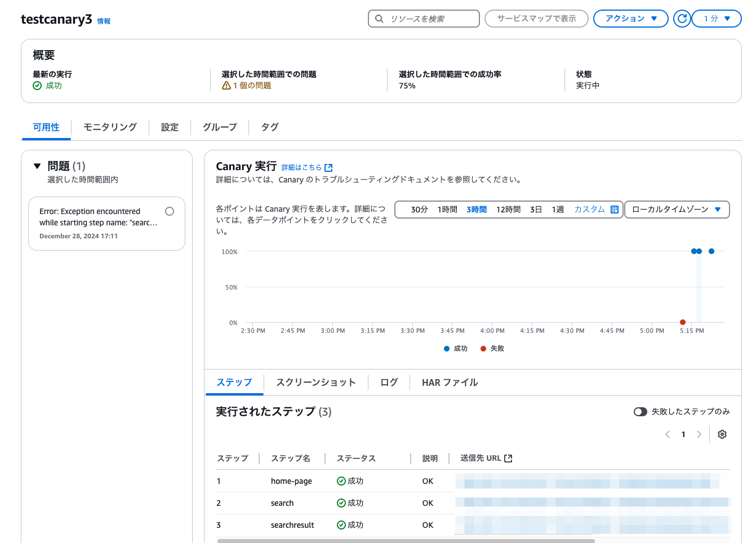Select the スクリーンショット sub-tab

tap(316, 382)
